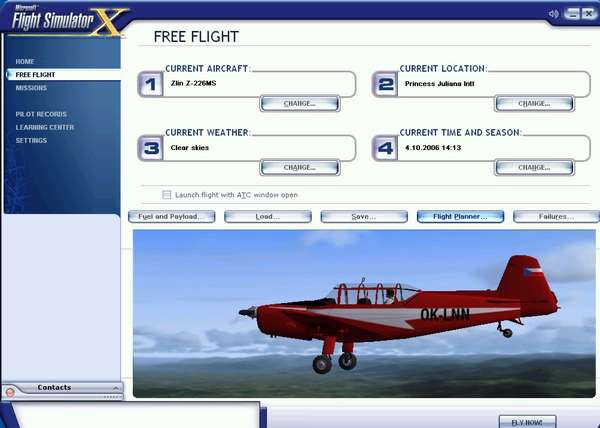Expand the Contacts panel arrow

point(116,388)
